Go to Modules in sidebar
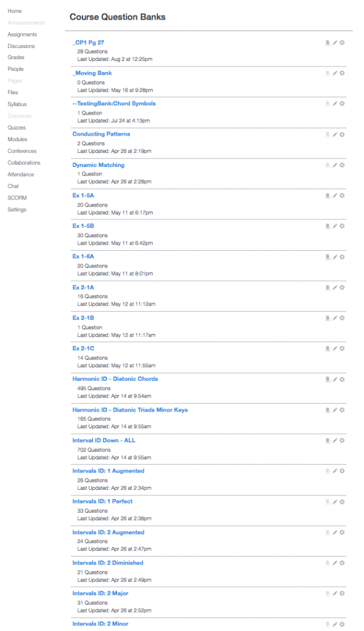The image size is (364, 631). pos(17,139)
